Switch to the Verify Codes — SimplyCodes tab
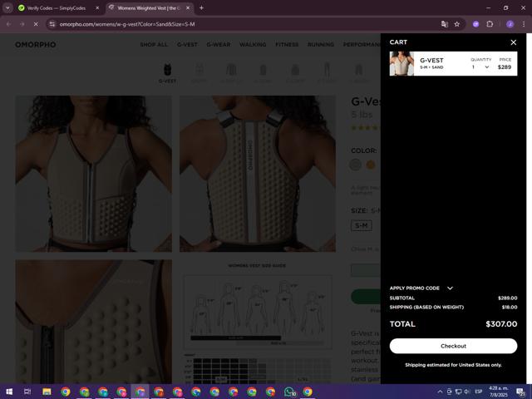Viewport: 532px width, 399px height. (57, 7)
